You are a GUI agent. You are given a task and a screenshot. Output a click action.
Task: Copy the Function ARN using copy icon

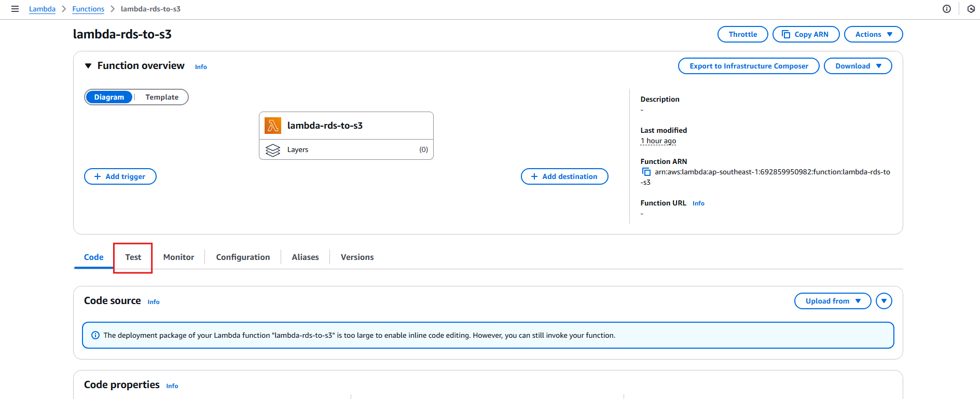(646, 172)
